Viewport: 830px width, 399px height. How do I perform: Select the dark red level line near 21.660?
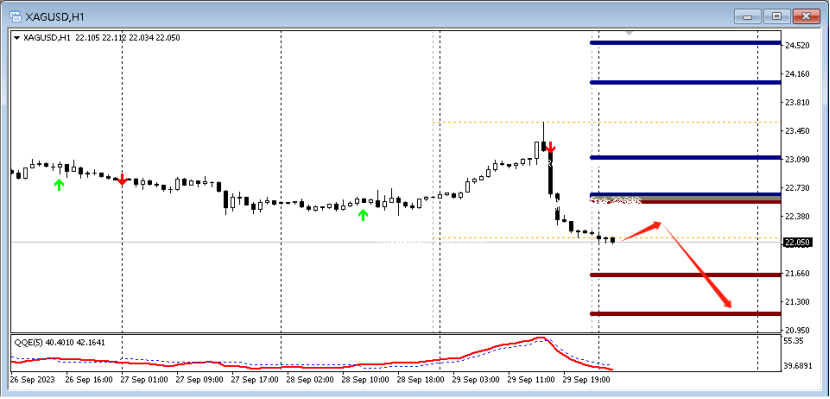[x=685, y=275]
